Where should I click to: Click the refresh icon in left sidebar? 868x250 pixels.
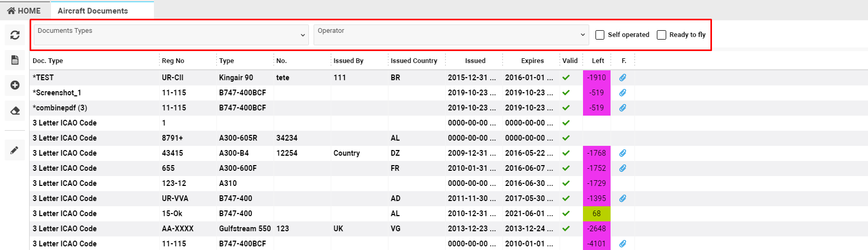(x=15, y=35)
